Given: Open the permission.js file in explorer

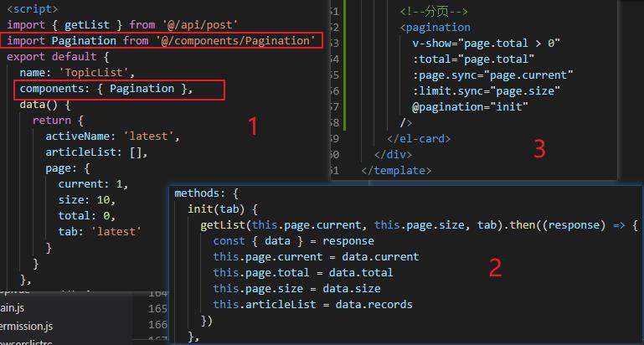Looking at the screenshot, I should pos(27,327).
